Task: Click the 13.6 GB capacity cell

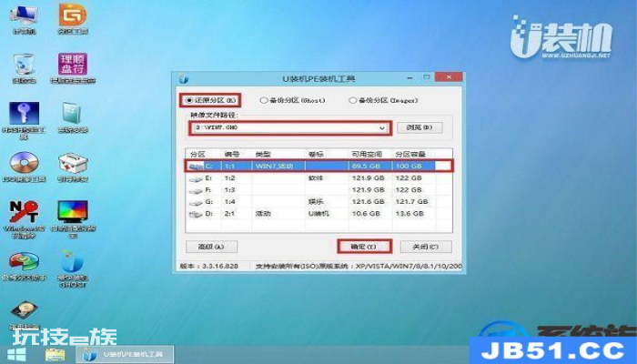Action: tap(409, 213)
